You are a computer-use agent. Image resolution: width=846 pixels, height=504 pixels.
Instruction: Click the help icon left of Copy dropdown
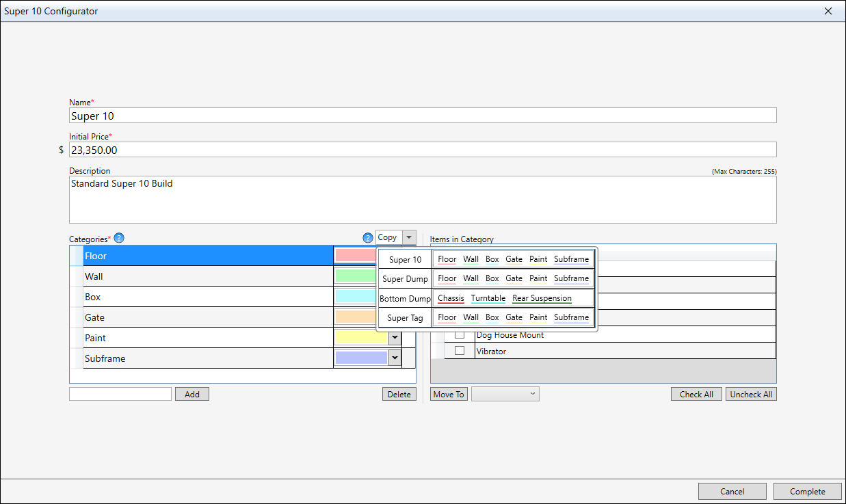pos(368,238)
